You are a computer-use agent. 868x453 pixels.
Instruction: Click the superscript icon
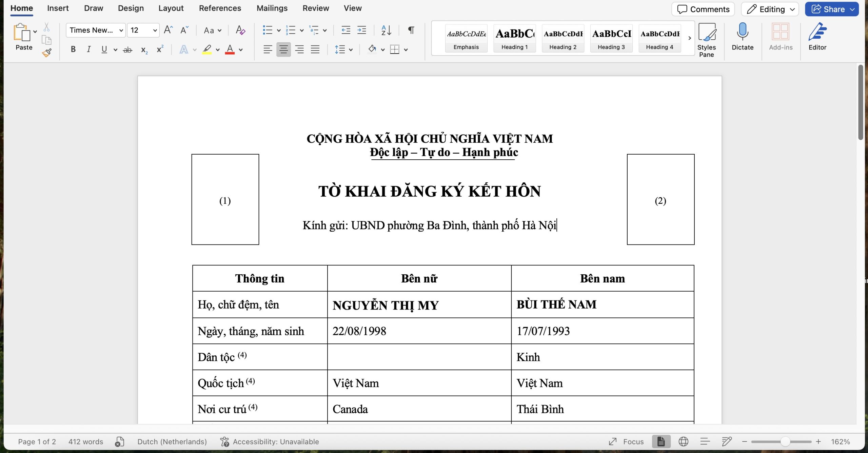tap(160, 50)
